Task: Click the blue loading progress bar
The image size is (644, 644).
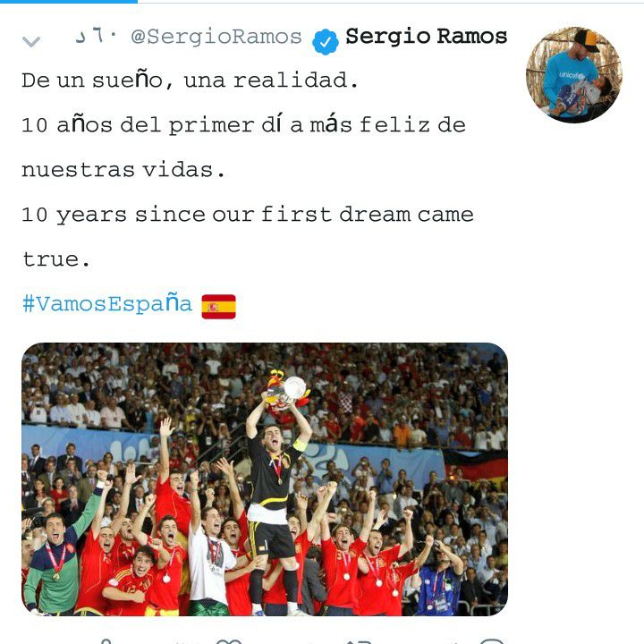Action: coord(69,1)
